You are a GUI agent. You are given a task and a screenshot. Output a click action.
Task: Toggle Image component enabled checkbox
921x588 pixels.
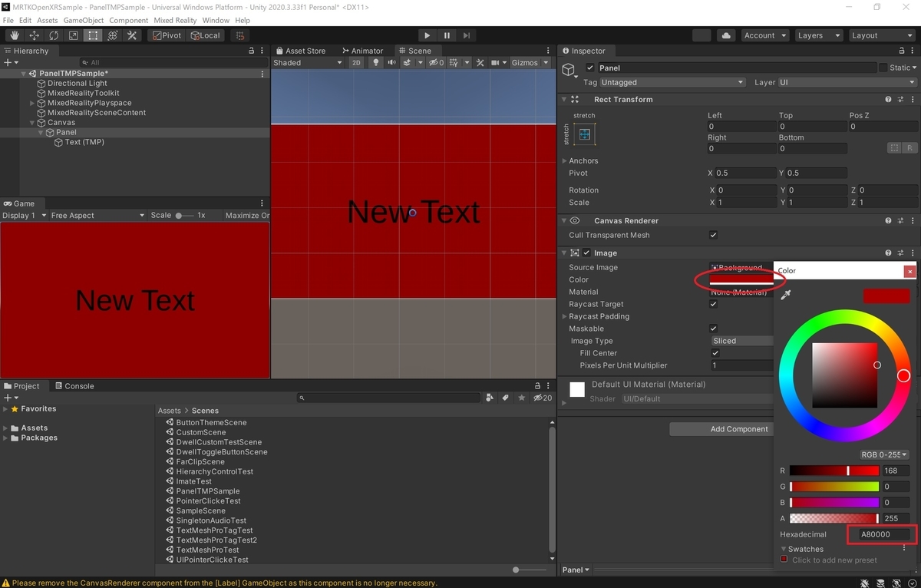[x=586, y=253]
